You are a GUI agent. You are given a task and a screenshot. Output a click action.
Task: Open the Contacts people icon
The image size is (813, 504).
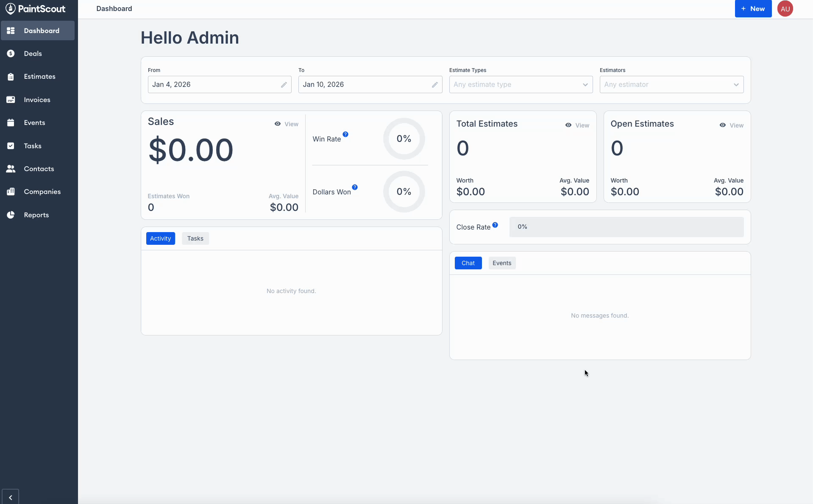point(11,169)
